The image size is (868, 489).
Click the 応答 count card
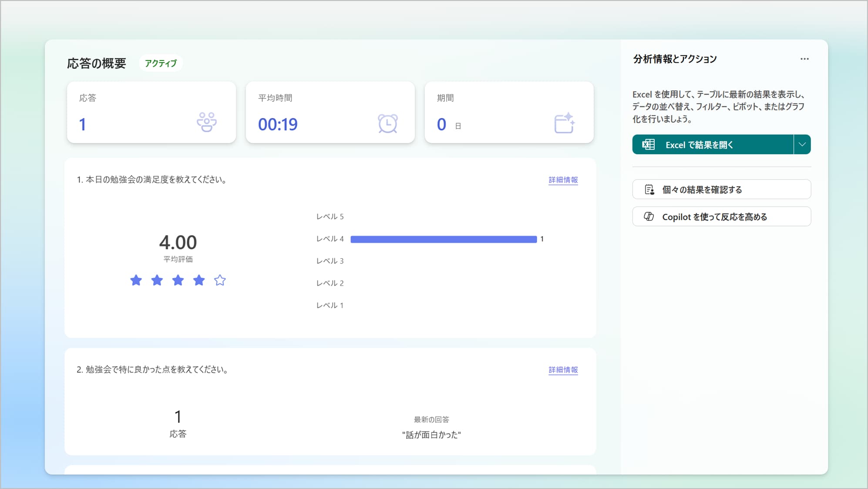[x=151, y=112]
